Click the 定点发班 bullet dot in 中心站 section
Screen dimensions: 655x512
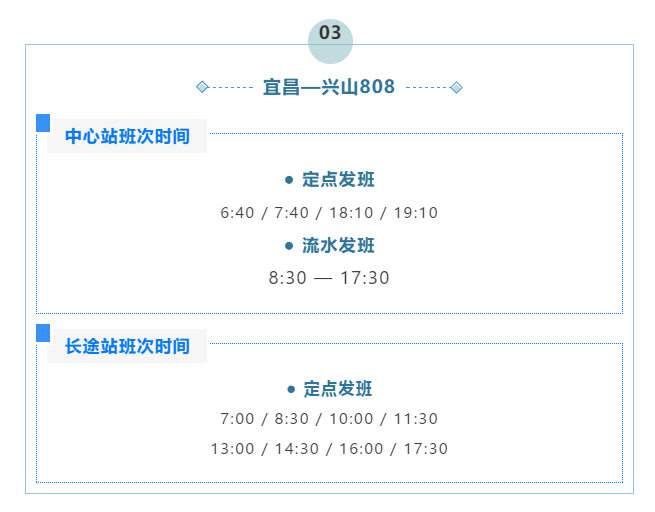pos(289,180)
